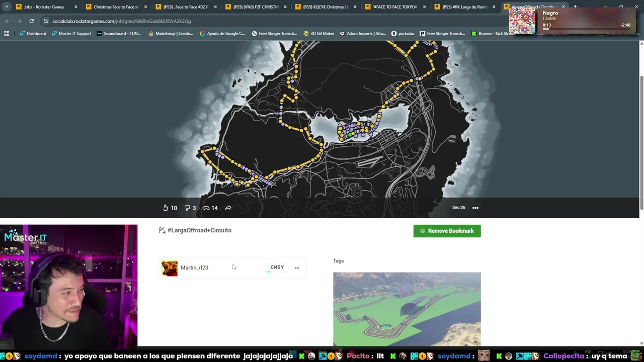This screenshot has width=644, height=362.
Task: Close the Jobs - Rockstar Games tab
Action: tap(76, 7)
